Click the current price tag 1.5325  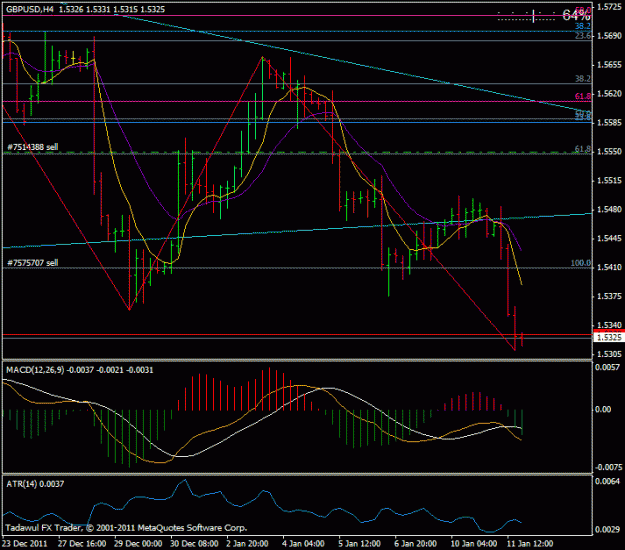point(609,338)
